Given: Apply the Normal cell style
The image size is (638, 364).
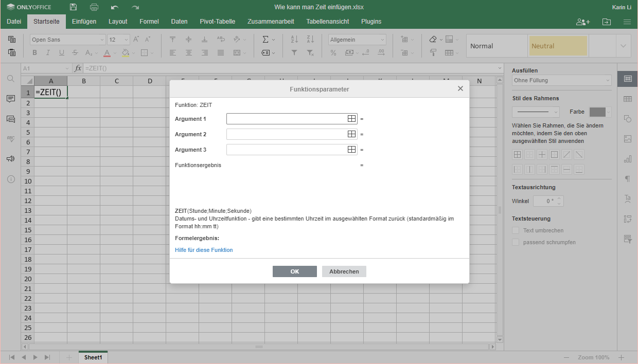Looking at the screenshot, I should click(497, 46).
